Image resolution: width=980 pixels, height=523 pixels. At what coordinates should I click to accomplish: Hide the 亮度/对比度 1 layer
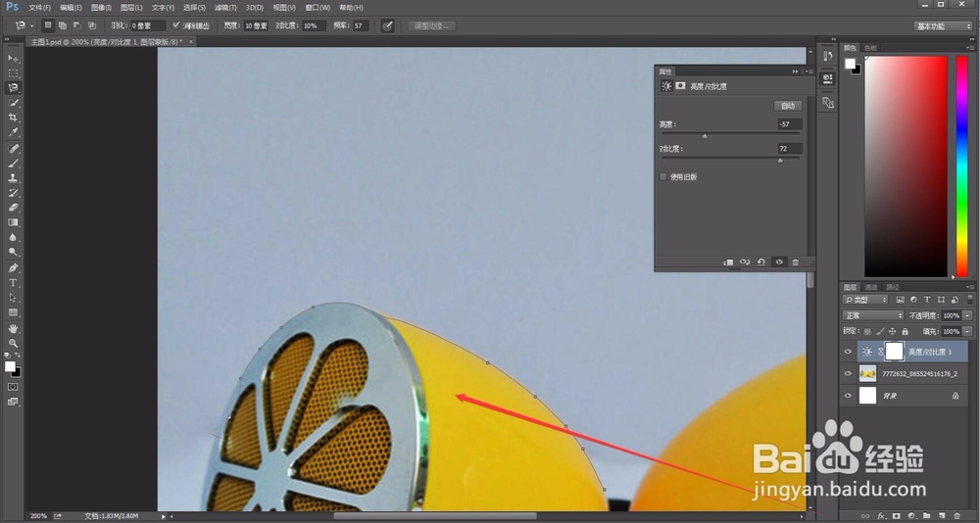(848, 352)
